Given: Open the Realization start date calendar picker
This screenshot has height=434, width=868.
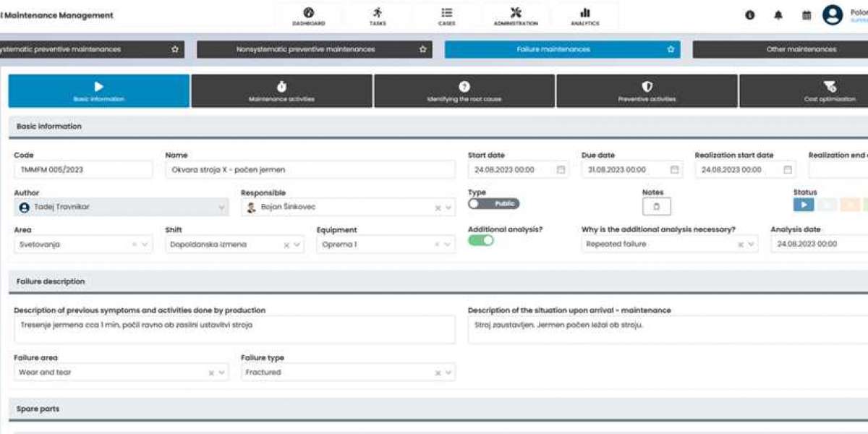Looking at the screenshot, I should (788, 170).
